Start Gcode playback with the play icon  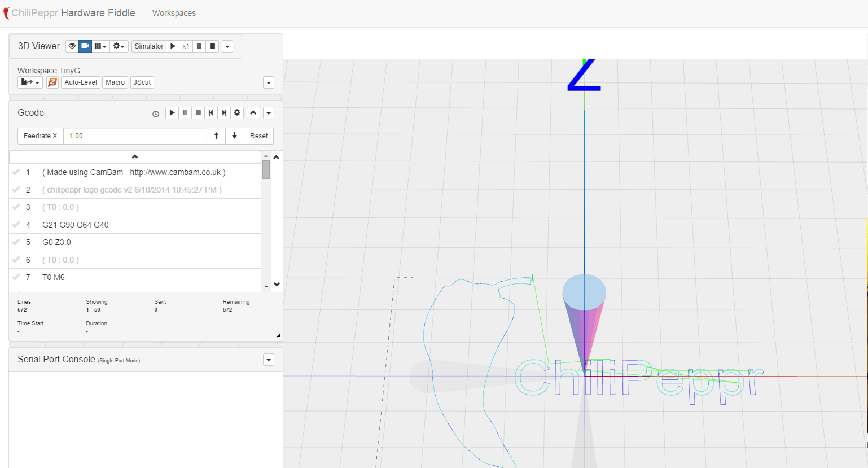click(x=172, y=113)
